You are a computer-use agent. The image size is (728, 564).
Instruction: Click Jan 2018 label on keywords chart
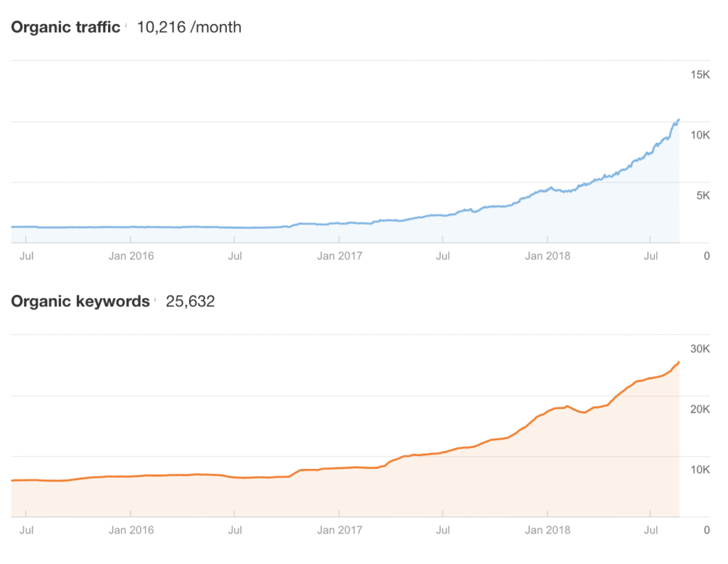[548, 530]
